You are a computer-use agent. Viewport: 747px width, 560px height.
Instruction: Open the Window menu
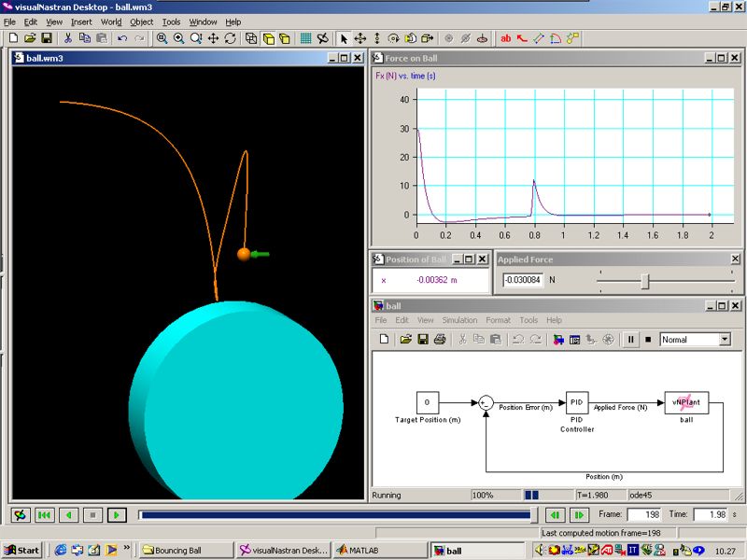click(203, 21)
